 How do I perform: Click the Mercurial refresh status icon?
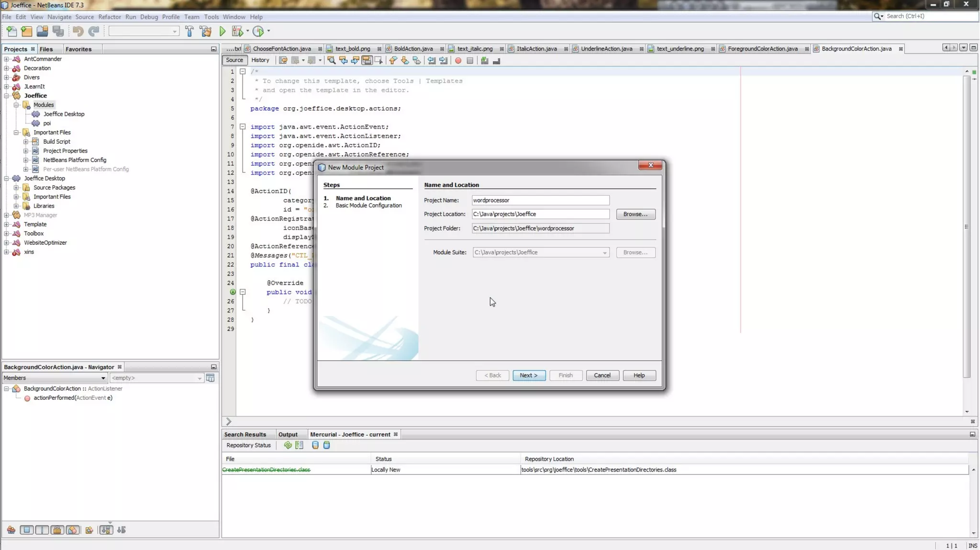click(288, 445)
